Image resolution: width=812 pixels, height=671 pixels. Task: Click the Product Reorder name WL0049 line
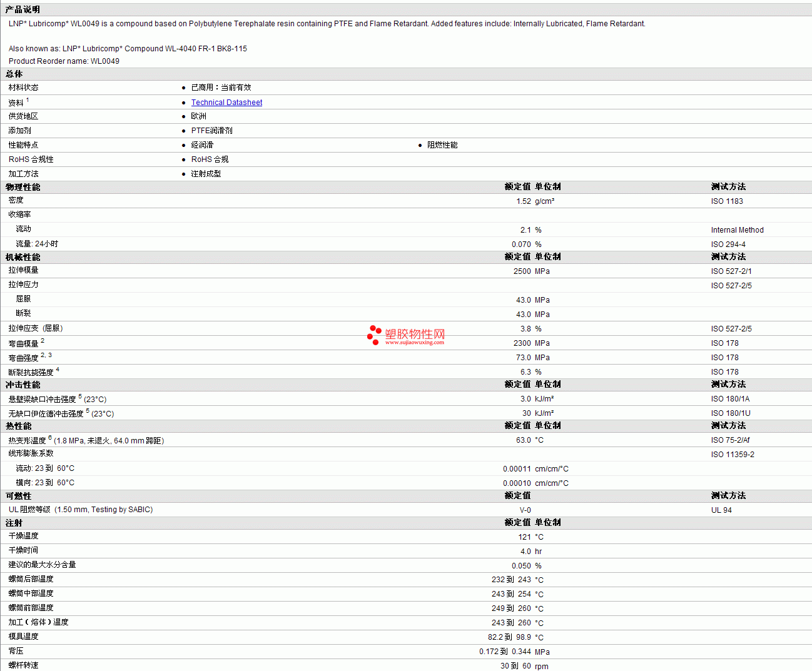[64, 61]
